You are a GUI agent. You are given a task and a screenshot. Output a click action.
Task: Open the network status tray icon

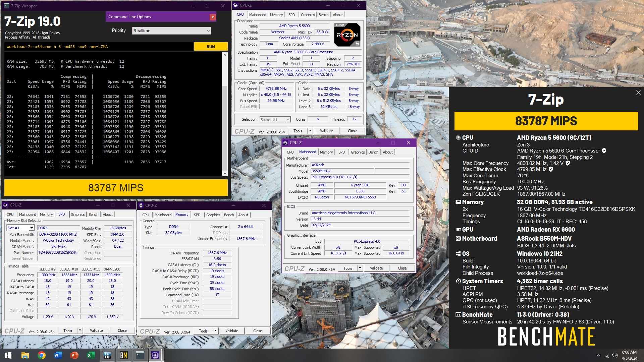[607, 356]
